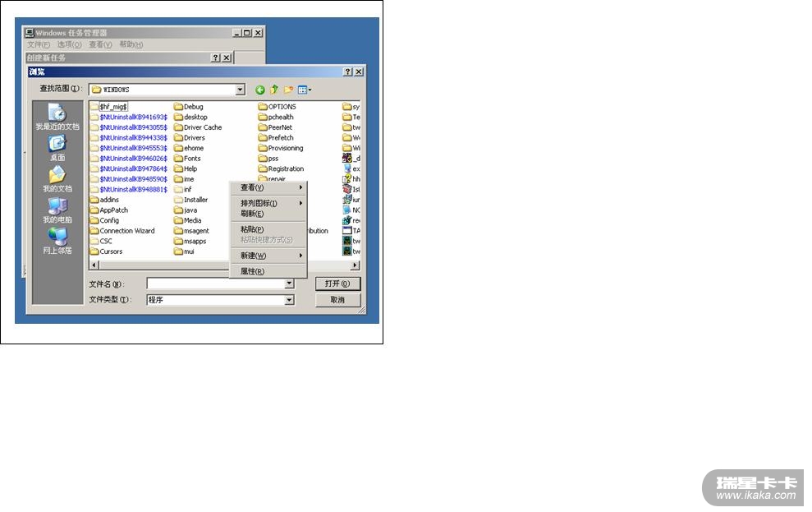
Task: Click the 打开(O) button
Action: tap(337, 284)
